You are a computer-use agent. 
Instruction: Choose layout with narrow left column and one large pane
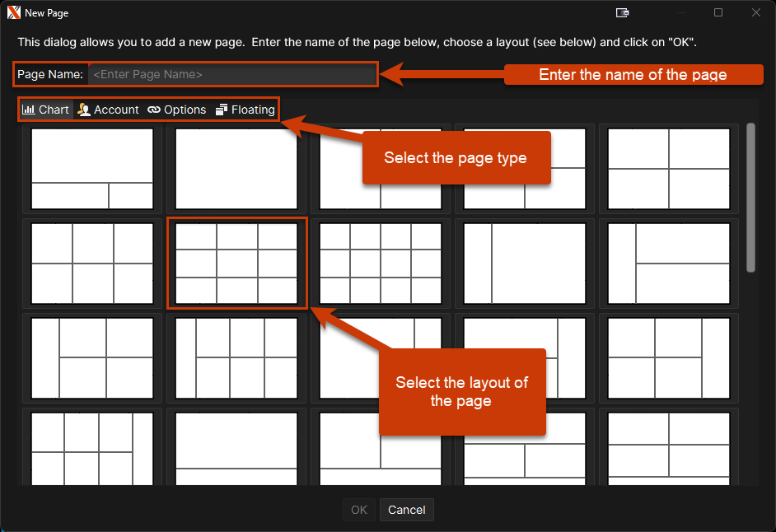[525, 263]
